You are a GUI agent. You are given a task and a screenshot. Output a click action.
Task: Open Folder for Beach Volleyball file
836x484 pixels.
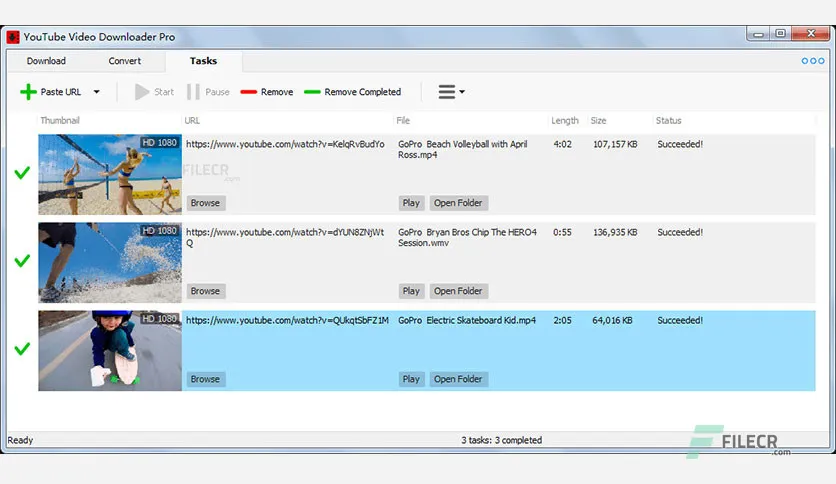(458, 203)
